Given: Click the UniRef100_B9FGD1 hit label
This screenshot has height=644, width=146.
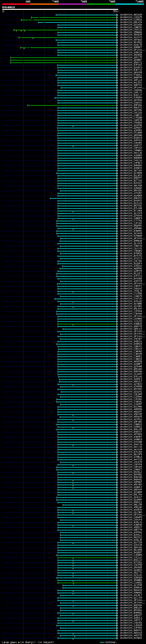Looking at the screenshot, I should pyautogui.click(x=131, y=105).
